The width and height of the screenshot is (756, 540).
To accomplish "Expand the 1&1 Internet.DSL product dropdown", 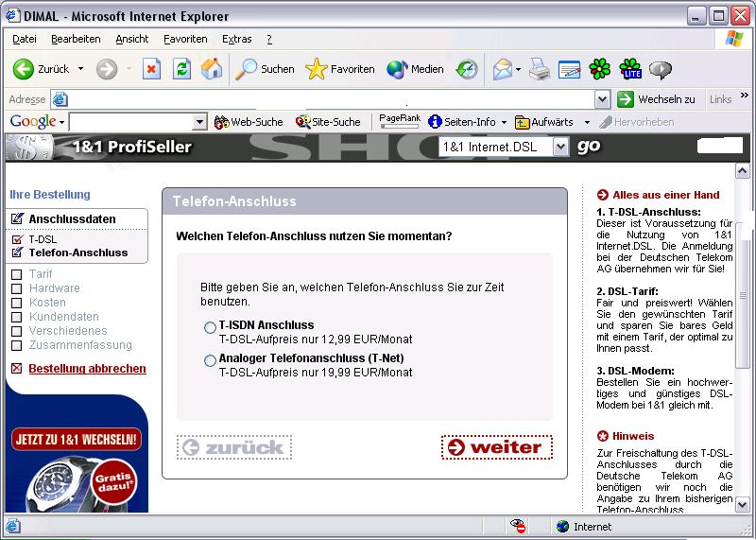I will point(560,147).
